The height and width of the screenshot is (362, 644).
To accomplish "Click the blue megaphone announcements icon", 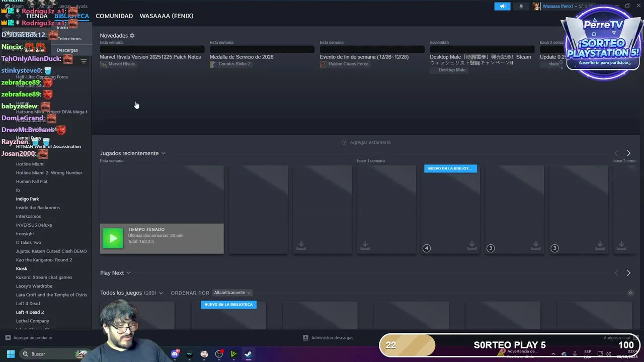I will (x=502, y=6).
